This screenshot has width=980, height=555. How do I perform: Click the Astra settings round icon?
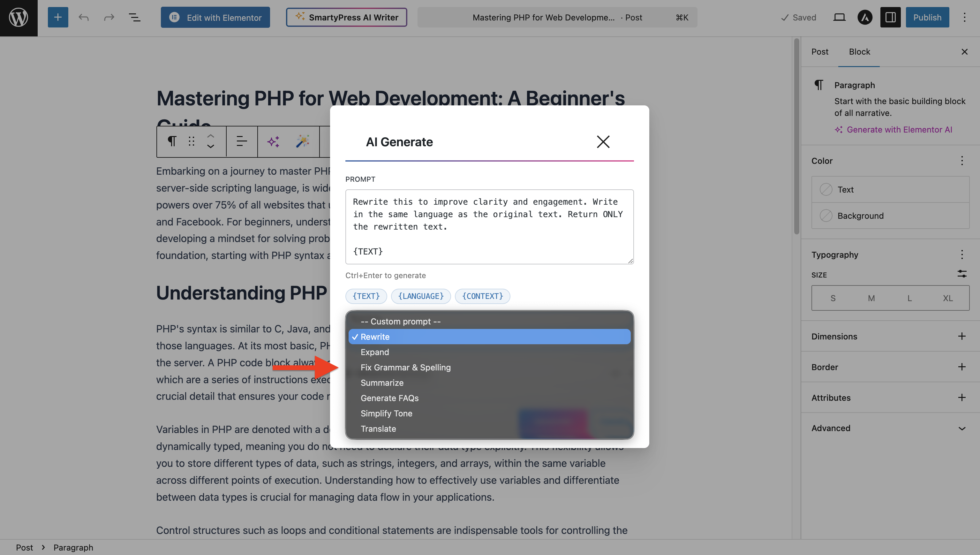(864, 18)
